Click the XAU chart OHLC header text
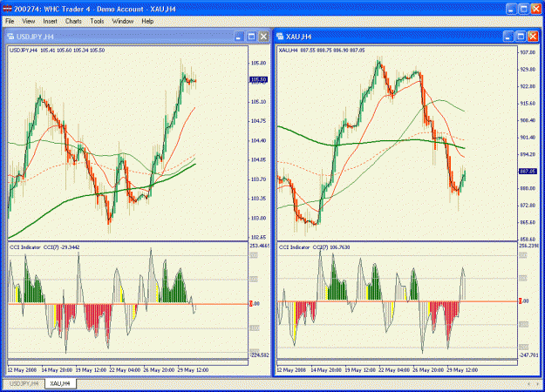Viewport: 545px width, 392px height. click(322, 51)
